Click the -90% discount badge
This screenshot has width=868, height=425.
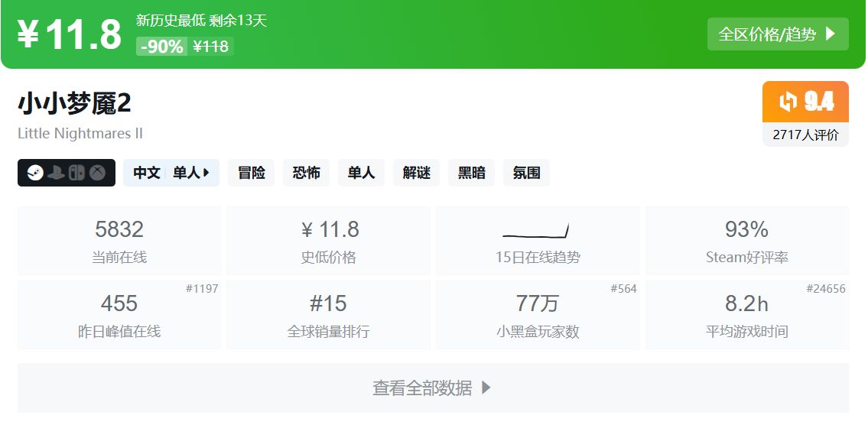[161, 47]
